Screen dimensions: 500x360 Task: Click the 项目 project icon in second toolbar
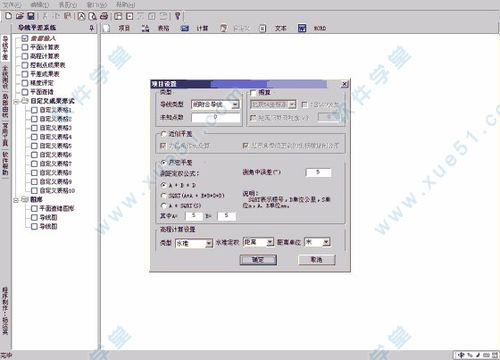(106, 28)
